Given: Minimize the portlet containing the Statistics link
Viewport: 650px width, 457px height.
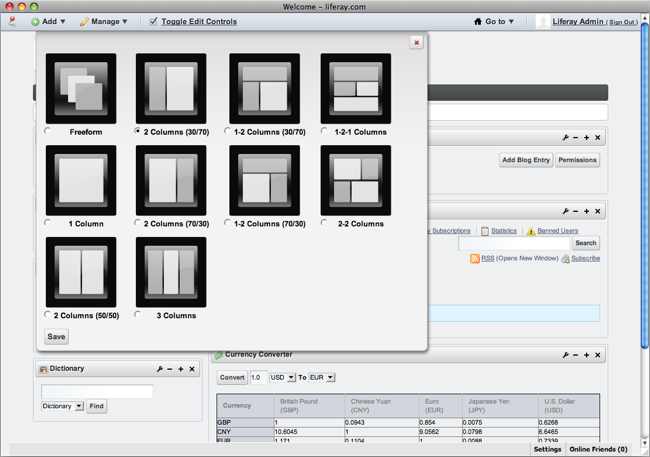Looking at the screenshot, I should click(576, 211).
